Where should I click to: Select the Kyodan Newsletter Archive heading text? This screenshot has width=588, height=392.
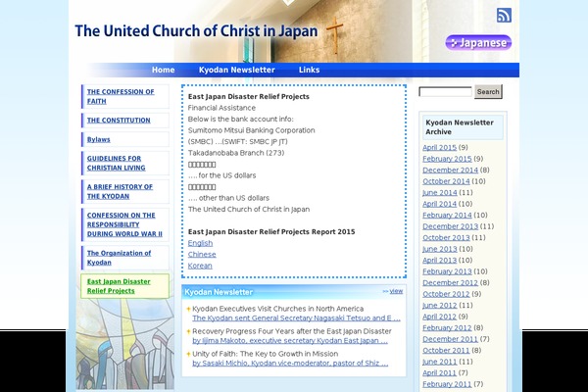click(x=460, y=127)
